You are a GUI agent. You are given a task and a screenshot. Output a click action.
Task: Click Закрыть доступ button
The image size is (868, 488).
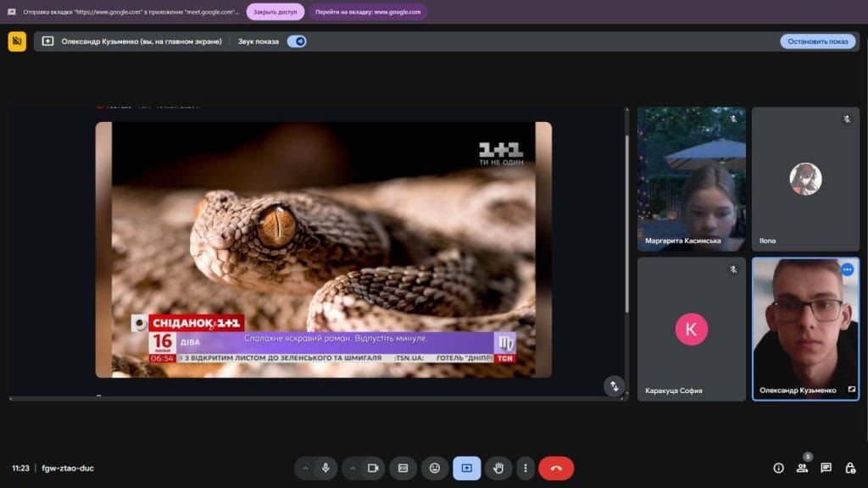[275, 12]
